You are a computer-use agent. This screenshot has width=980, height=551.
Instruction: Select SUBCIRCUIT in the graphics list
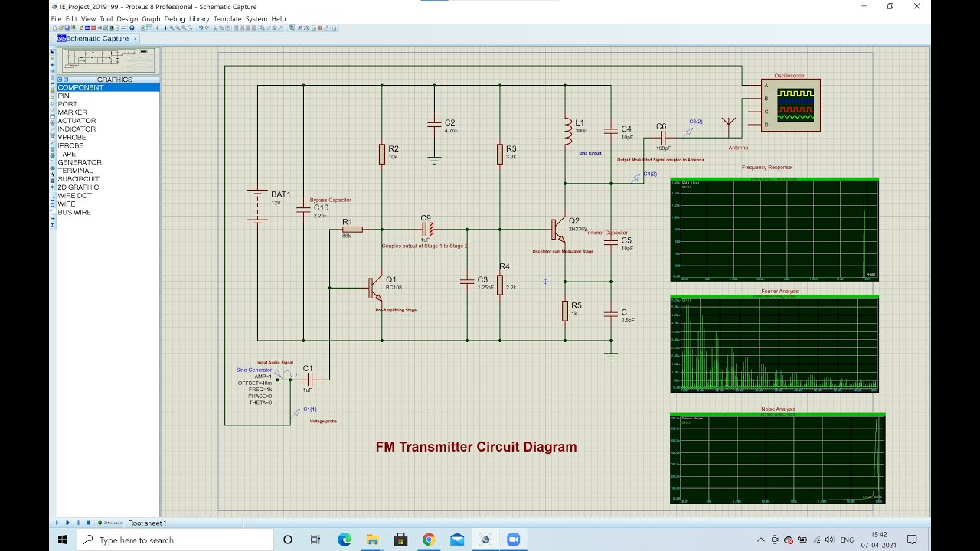point(108,179)
